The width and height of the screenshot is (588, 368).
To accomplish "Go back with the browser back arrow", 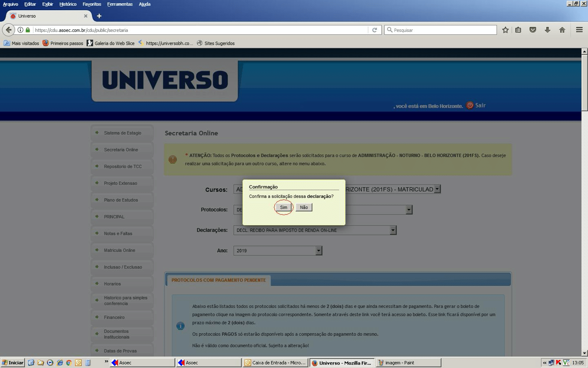I will point(9,30).
